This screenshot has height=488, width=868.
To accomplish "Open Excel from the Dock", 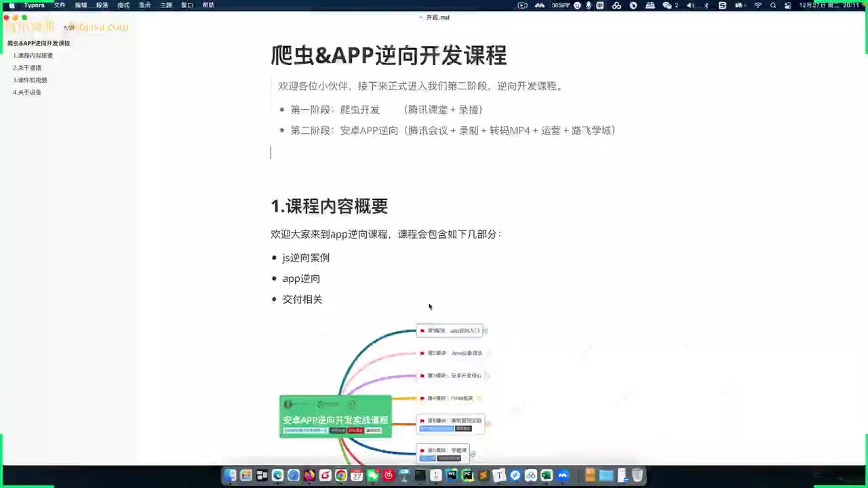I will (547, 476).
